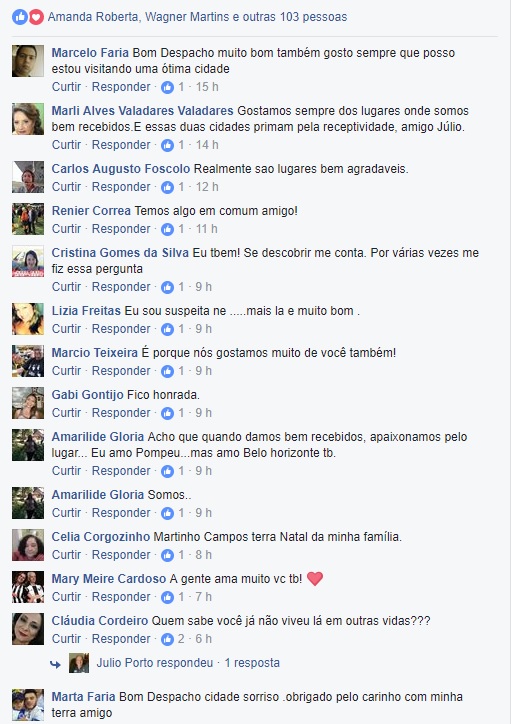This screenshot has height=724, width=511.
Task: Like Marcio Teixeira's comment with Curtir
Action: [x=66, y=371]
